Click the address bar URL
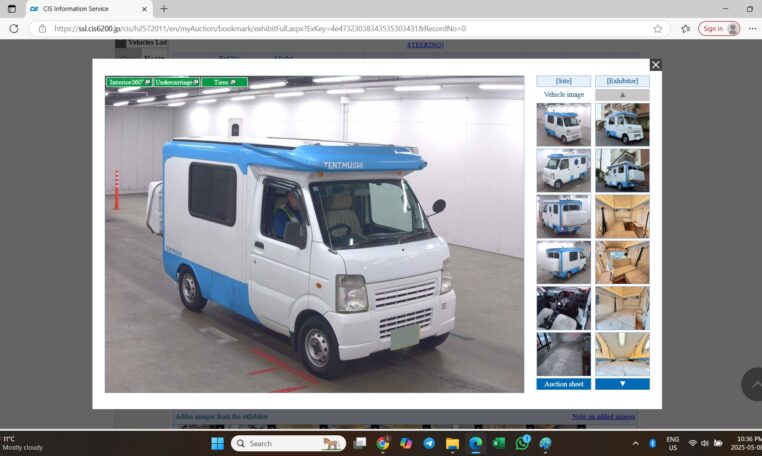 click(260, 29)
